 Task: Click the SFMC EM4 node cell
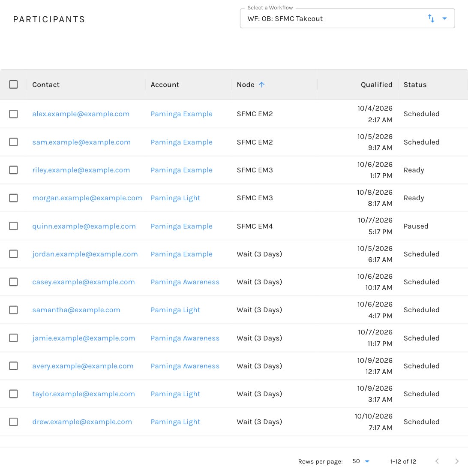[x=255, y=226]
